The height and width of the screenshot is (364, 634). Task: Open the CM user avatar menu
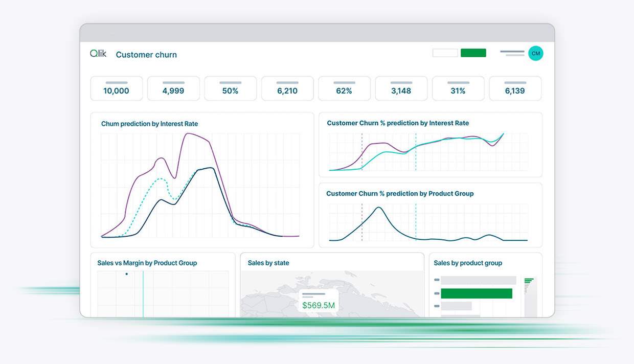tap(535, 53)
